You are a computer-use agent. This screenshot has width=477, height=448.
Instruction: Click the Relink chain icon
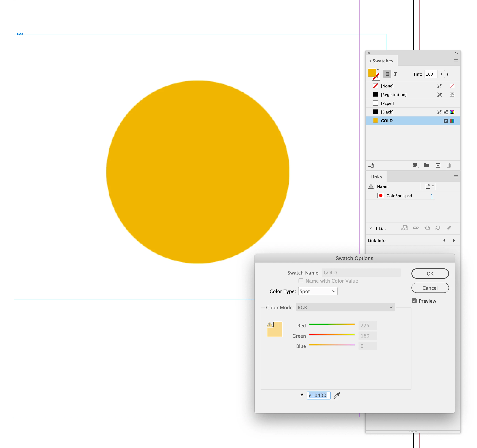point(416,228)
